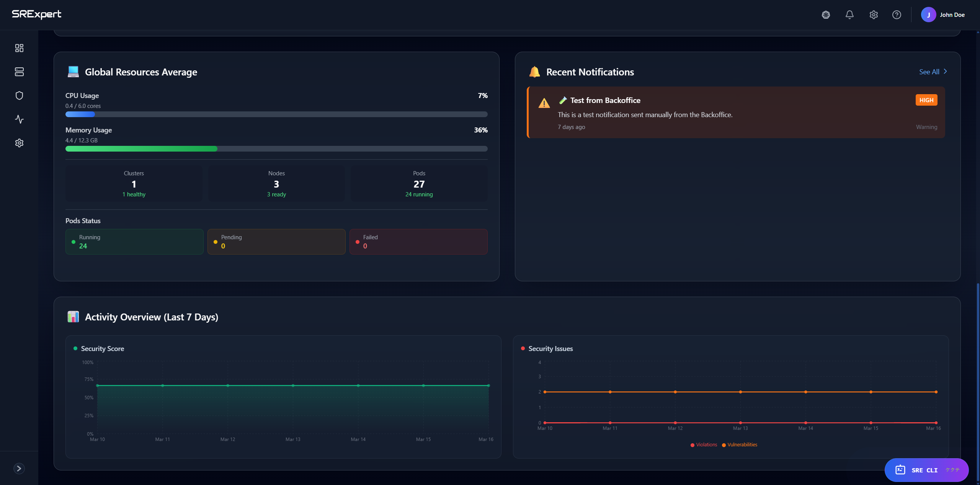Open the monitoring activity pulse icon
The image size is (980, 485).
(19, 119)
